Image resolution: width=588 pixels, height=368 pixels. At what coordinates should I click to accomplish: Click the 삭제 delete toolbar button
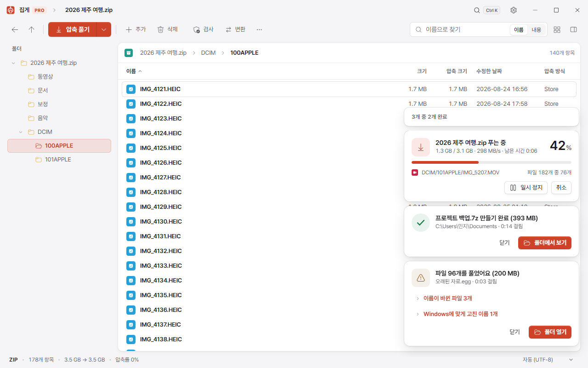[167, 29]
